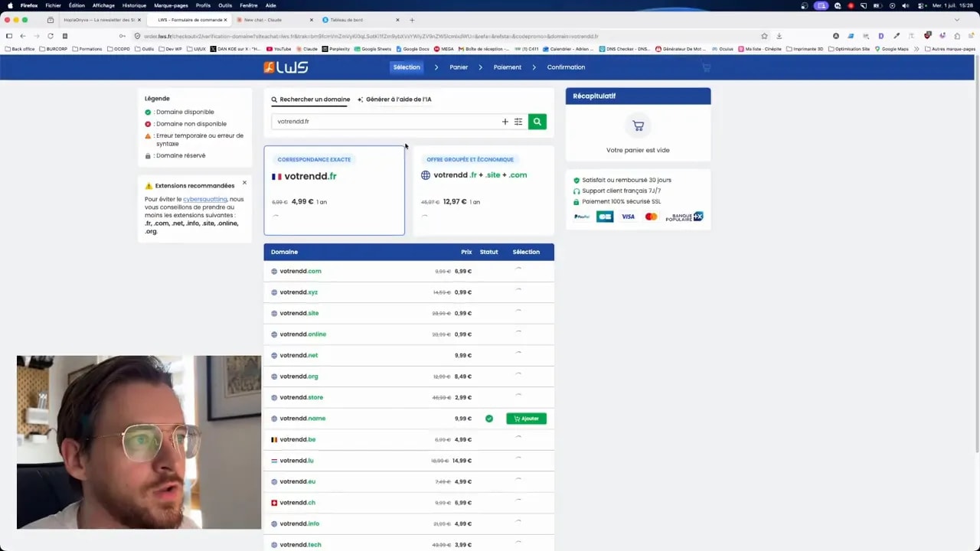Screen dimensions: 980x551
Task: Open the Perplexity bookmark
Action: pyautogui.click(x=336, y=49)
